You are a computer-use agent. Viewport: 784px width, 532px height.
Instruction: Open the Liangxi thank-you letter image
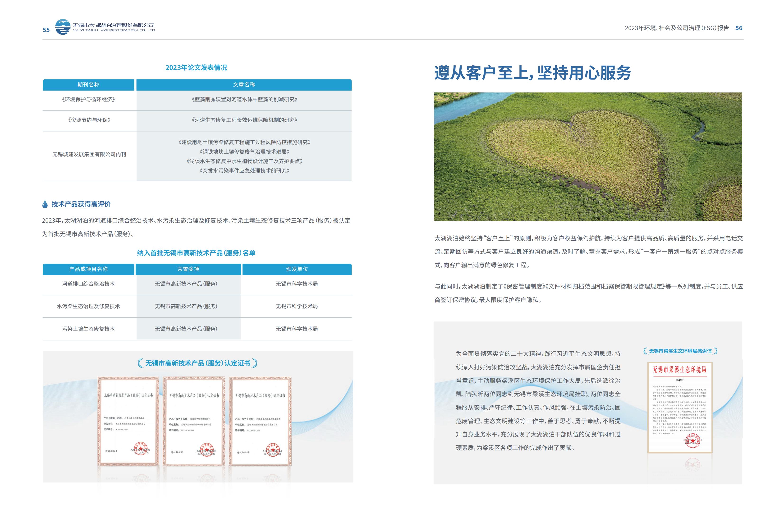(x=679, y=407)
